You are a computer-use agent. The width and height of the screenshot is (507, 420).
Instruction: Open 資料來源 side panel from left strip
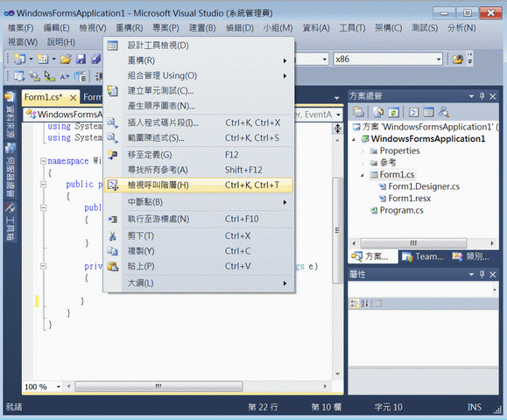click(x=10, y=115)
